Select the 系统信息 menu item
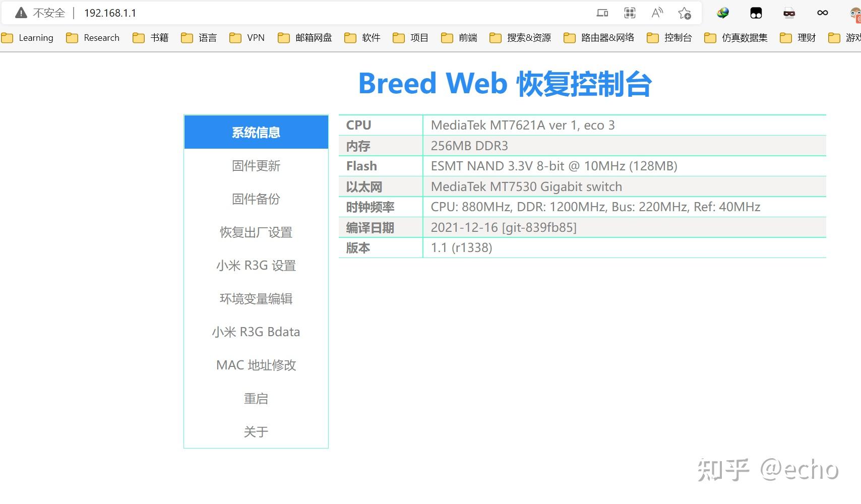Screen dimensions: 861x504 click(x=256, y=132)
